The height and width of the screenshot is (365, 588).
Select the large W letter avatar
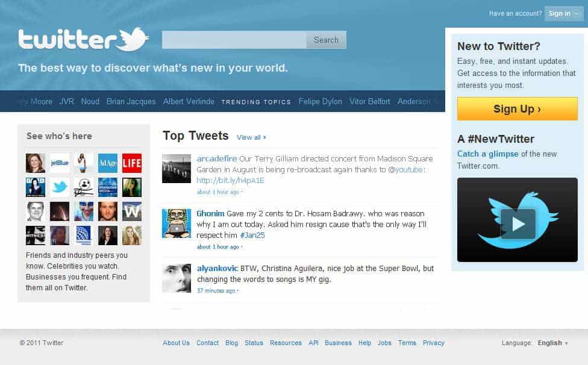tap(131, 211)
